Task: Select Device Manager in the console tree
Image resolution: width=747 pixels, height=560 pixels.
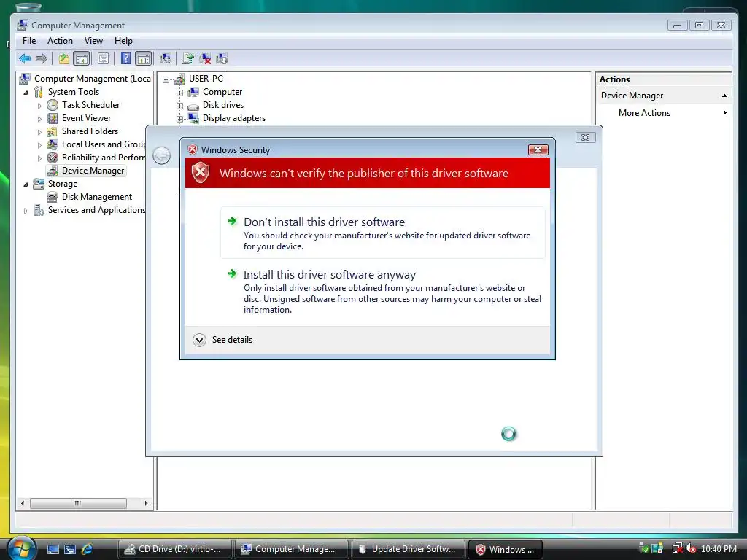Action: 93,171
